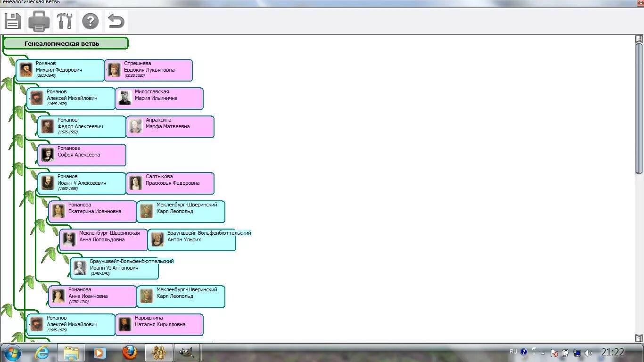Viewport: 644px width, 362px height.
Task: Open GIMP from the taskbar
Action: (188, 353)
